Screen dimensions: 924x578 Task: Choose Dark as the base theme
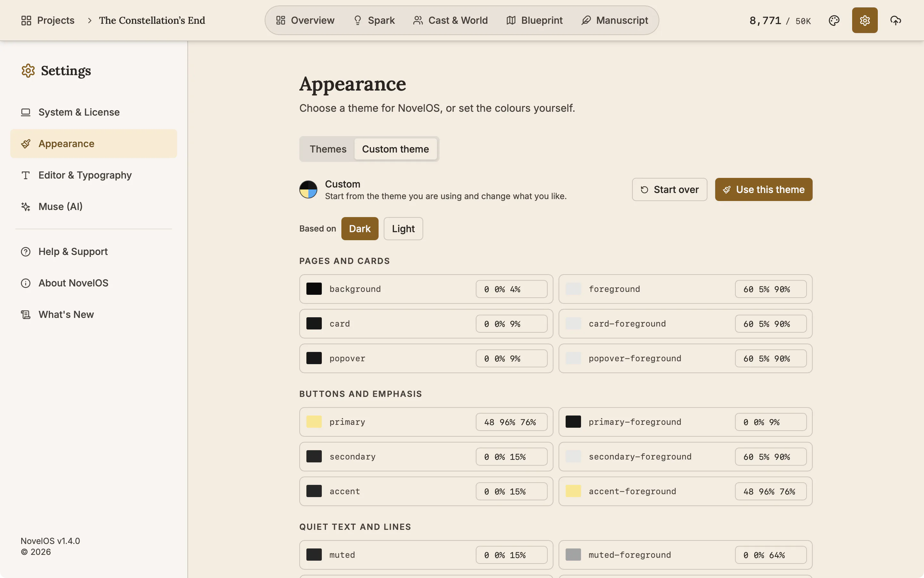[x=360, y=229]
